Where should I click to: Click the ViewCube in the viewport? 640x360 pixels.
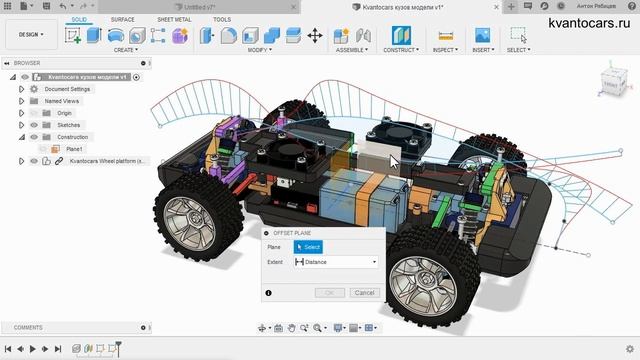pyautogui.click(x=613, y=83)
